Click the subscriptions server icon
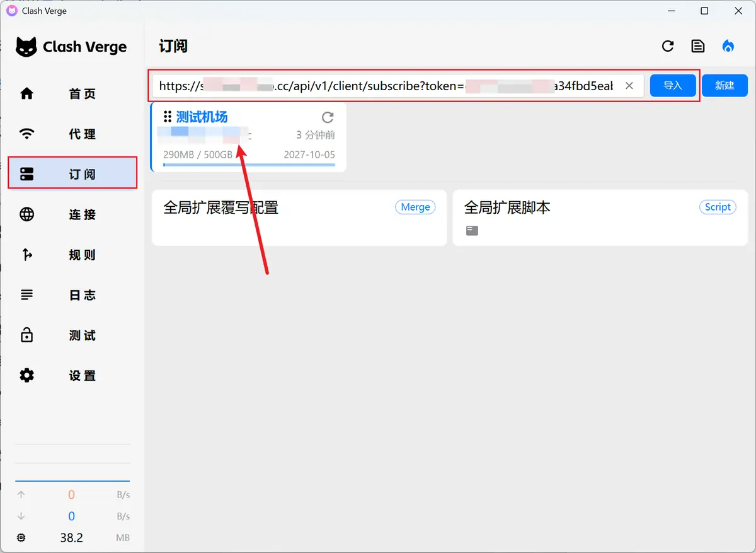 pyautogui.click(x=26, y=174)
